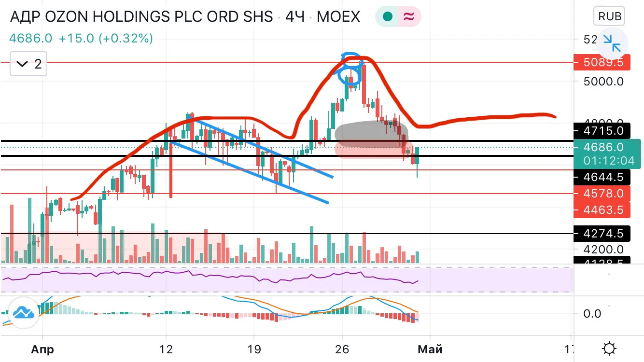Select the 5089.5 red horizontal line label

[603, 62]
